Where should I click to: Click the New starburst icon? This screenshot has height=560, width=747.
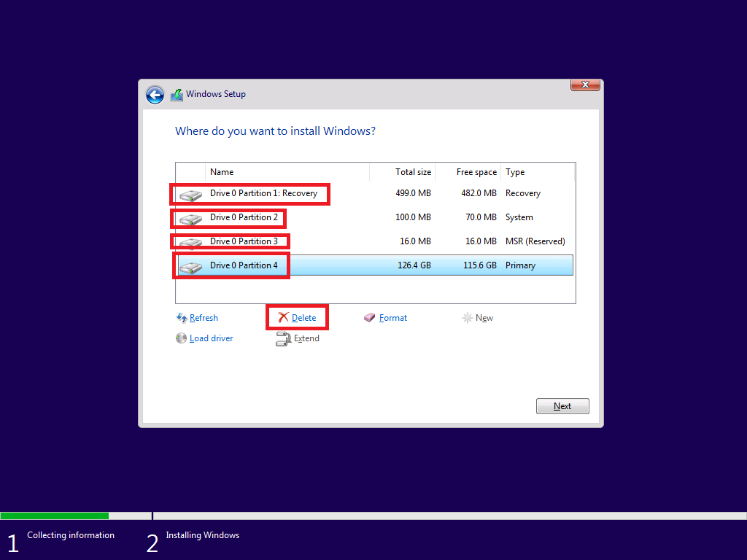tap(468, 318)
